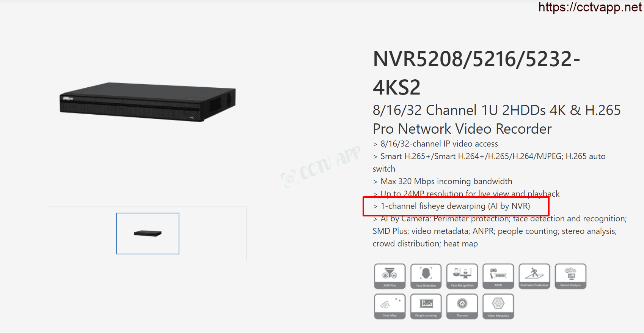The image size is (644, 333).
Task: Click the Smart H.265+ compression feature line
Action: tap(489, 163)
